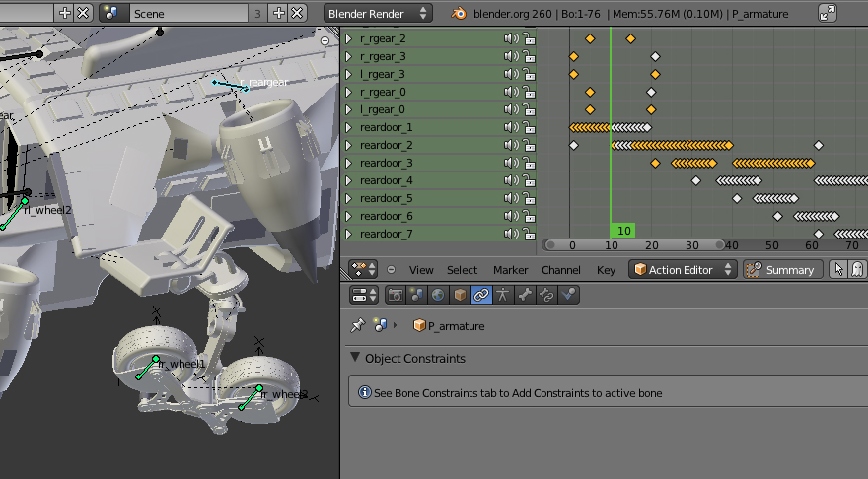Screen dimensions: 868x479
Task: Open the dope sheet editor type selector
Action: [x=364, y=269]
